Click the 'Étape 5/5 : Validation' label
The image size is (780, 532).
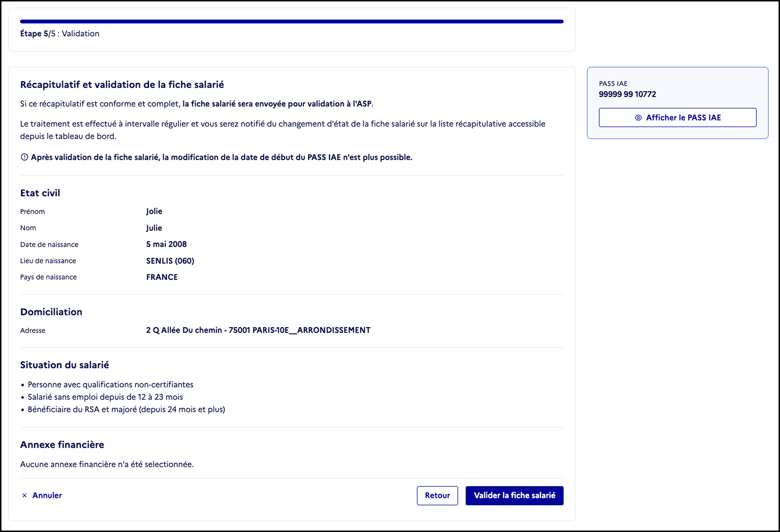(x=60, y=34)
